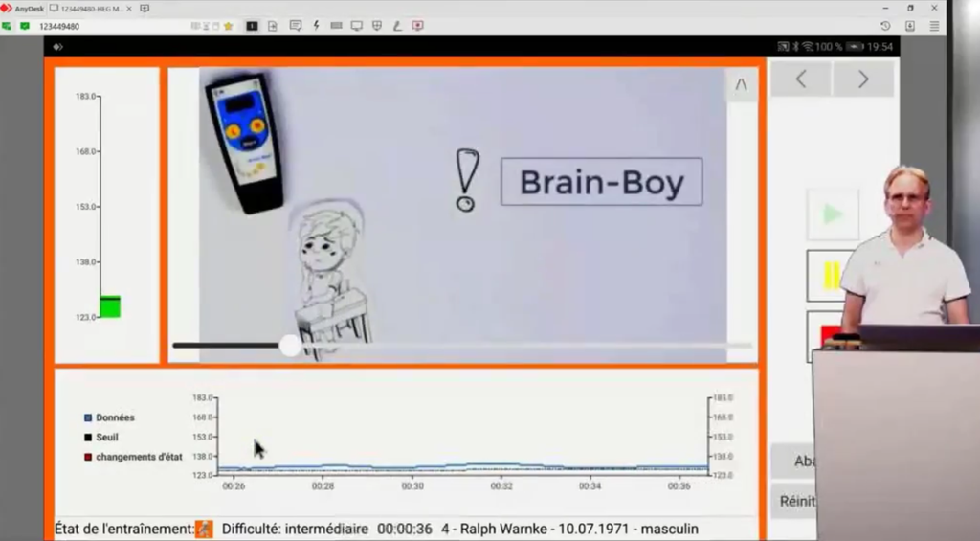This screenshot has height=541, width=980.
Task: Click the changements d'état legend entry
Action: tap(133, 457)
